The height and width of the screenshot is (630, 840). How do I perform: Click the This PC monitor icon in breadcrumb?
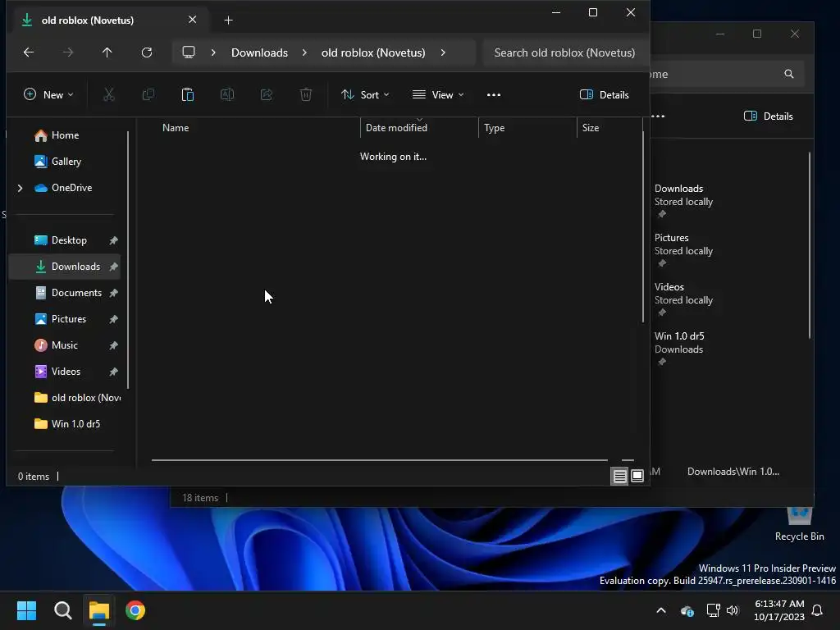(x=189, y=52)
